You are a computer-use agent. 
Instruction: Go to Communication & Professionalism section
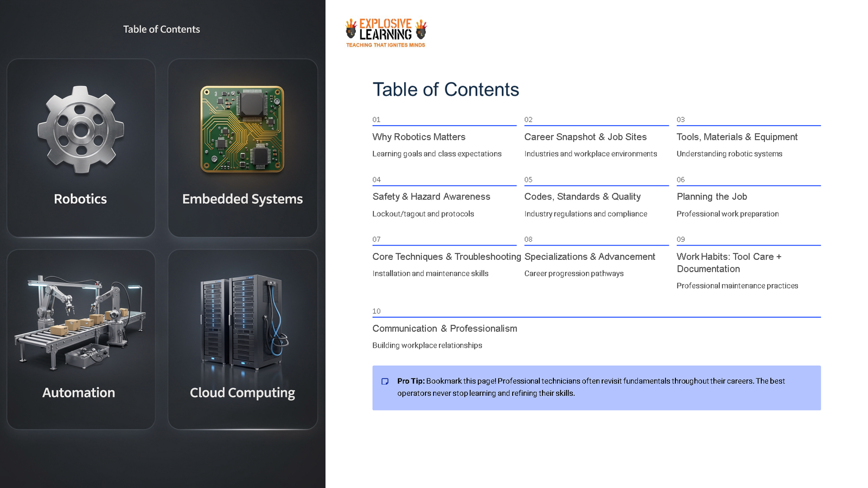(x=444, y=329)
